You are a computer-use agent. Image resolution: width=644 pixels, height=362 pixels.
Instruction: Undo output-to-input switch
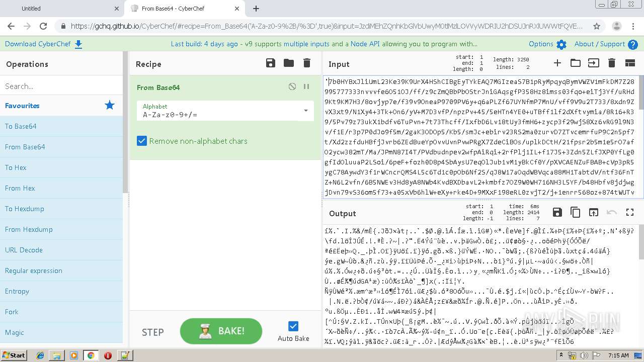[x=612, y=212]
